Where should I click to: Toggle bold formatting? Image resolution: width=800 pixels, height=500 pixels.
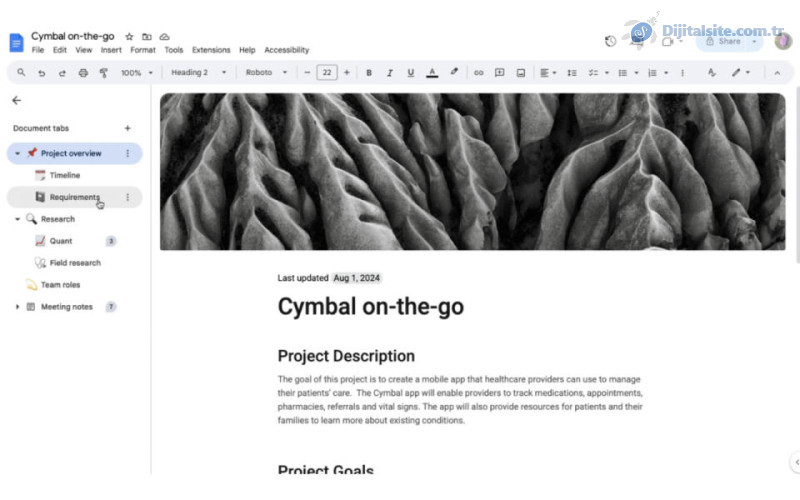pyautogui.click(x=369, y=73)
